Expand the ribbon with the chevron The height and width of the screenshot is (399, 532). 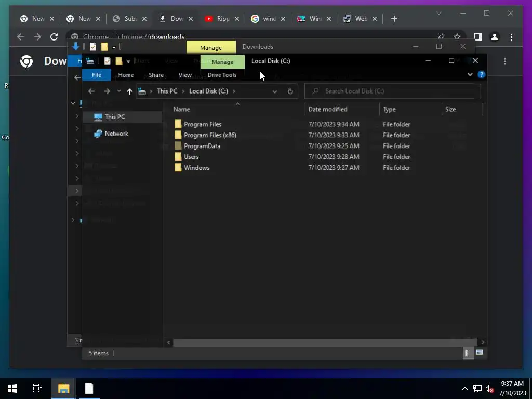pos(470,74)
